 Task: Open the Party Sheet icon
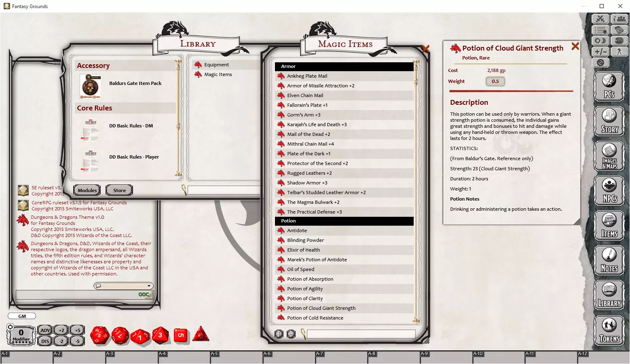pyautogui.click(x=619, y=19)
